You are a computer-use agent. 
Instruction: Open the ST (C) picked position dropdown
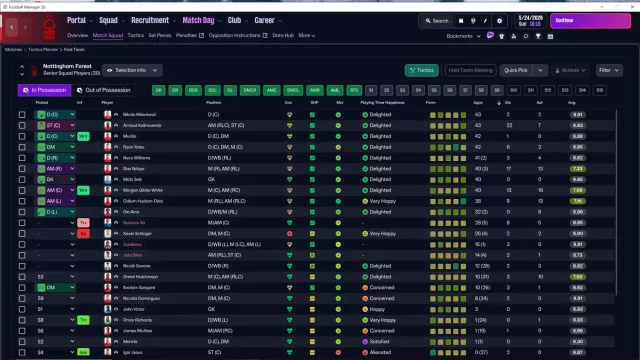click(55, 125)
